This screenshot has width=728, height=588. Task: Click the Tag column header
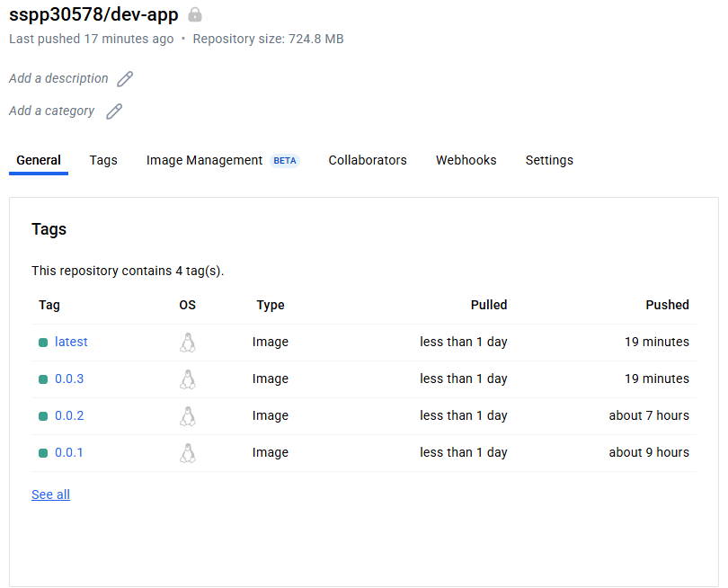[x=49, y=305]
